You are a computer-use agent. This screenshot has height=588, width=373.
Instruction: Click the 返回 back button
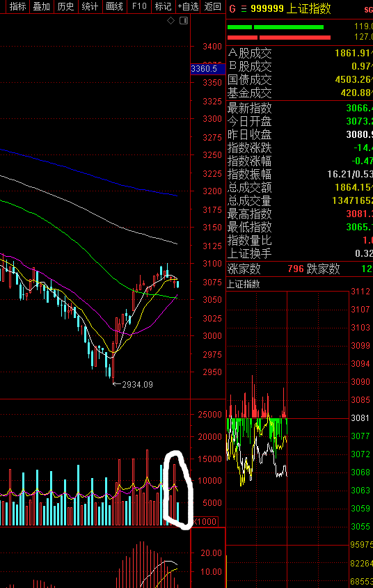(x=213, y=6)
